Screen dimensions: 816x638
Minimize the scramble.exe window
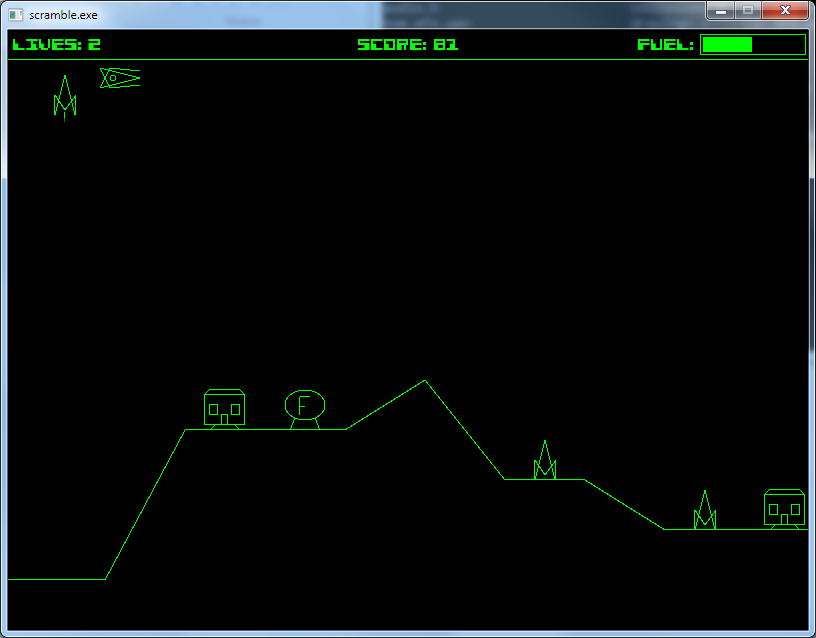point(721,10)
